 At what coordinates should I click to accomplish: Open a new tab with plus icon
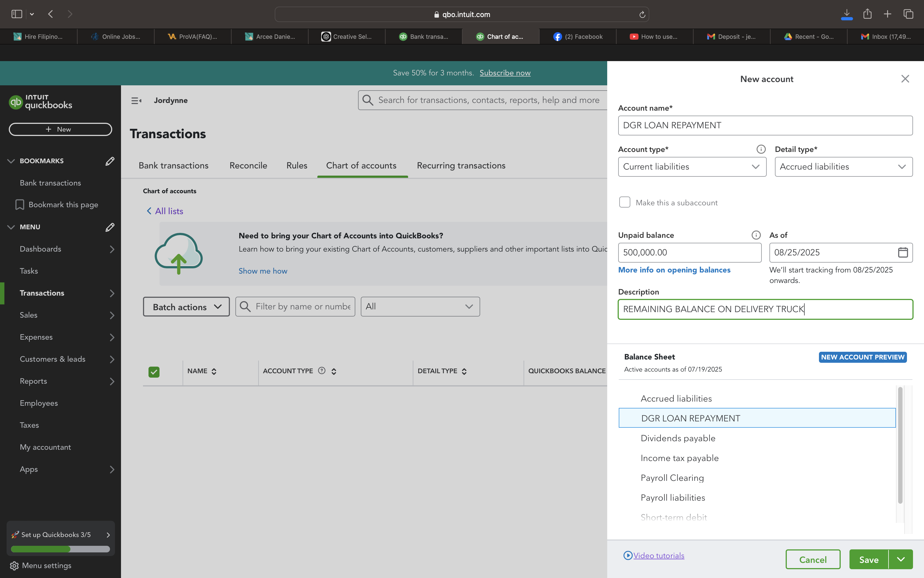[x=887, y=14]
